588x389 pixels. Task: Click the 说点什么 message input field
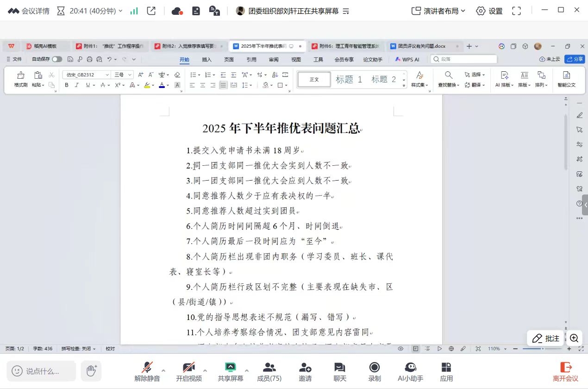click(x=42, y=371)
